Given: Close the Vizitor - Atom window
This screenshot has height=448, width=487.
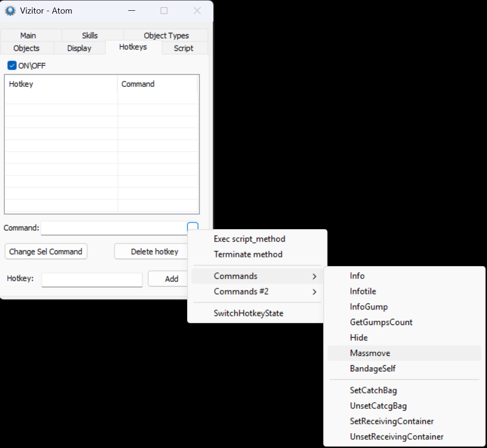Looking at the screenshot, I should tap(197, 11).
